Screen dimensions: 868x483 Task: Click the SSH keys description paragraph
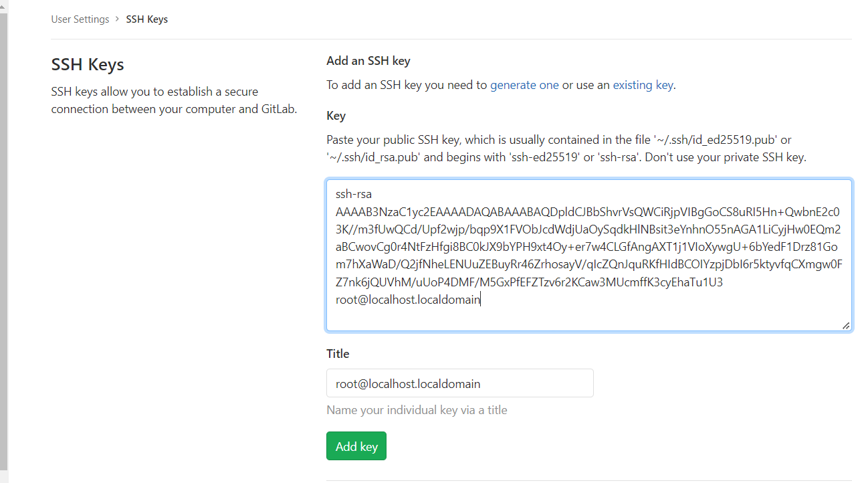174,100
